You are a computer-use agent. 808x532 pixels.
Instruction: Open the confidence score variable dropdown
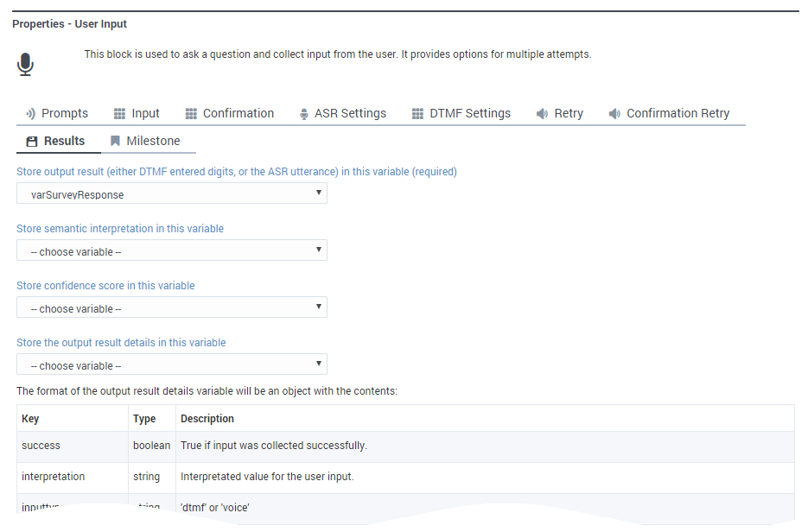pyautogui.click(x=171, y=307)
